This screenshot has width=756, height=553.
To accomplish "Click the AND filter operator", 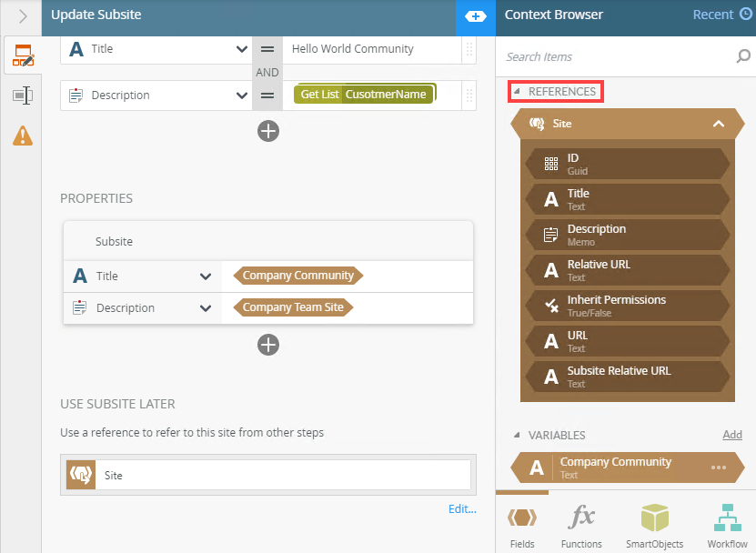I will [267, 73].
